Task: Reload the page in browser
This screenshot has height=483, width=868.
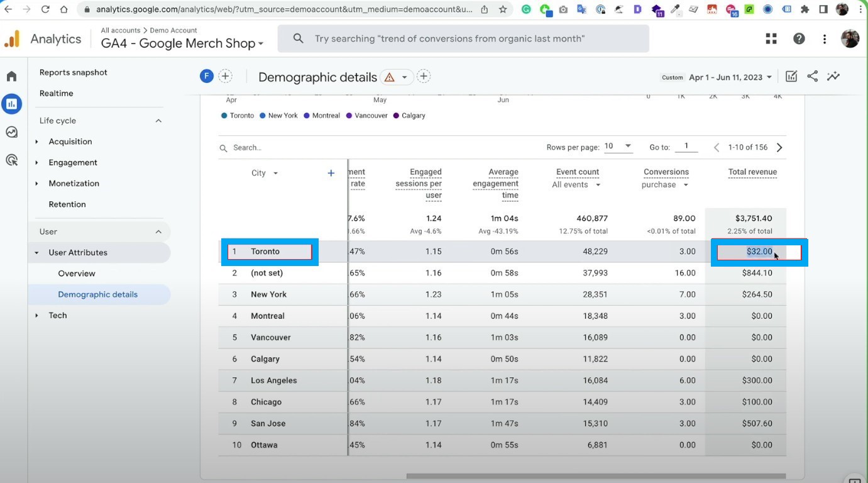Action: (45, 9)
